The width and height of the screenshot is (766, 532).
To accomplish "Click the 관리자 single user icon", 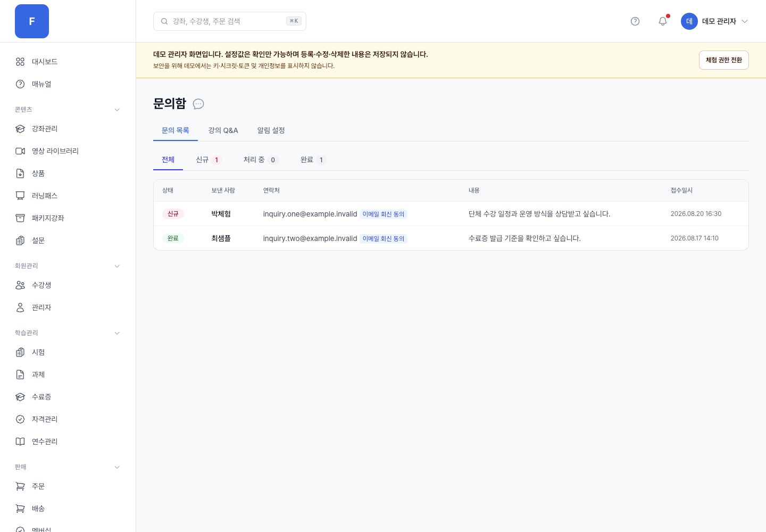I will (20, 307).
